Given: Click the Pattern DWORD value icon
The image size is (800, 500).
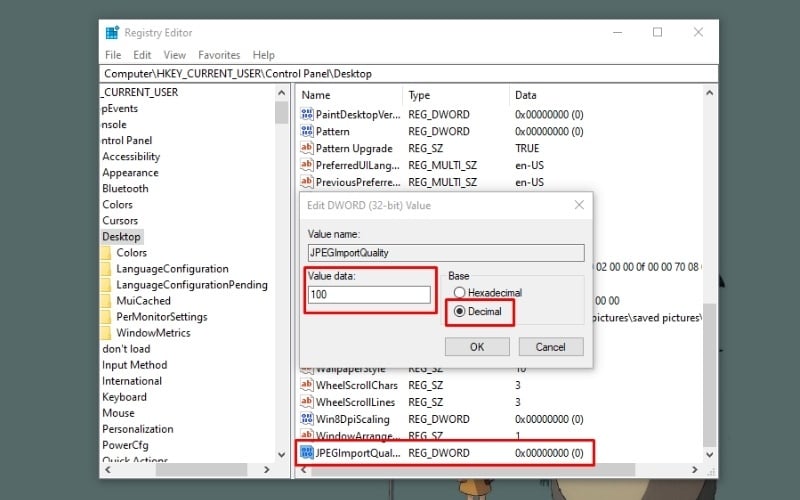Looking at the screenshot, I should tap(307, 131).
